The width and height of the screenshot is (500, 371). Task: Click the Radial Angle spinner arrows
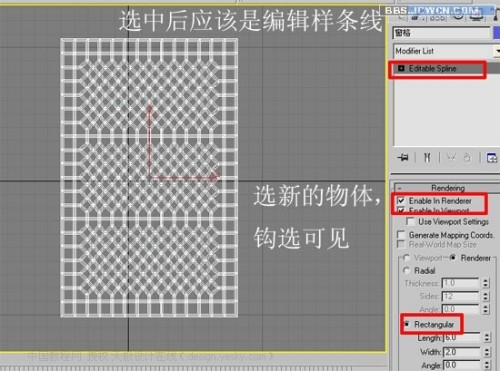(x=486, y=309)
